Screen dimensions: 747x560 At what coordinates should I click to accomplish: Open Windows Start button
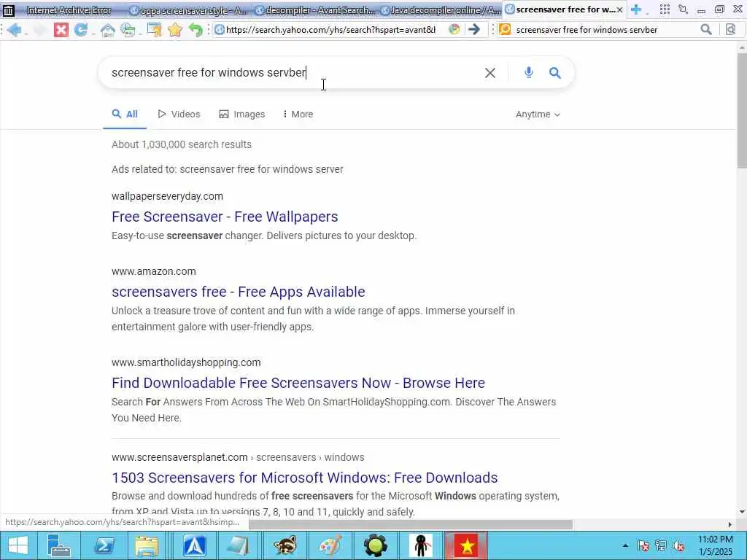click(x=18, y=545)
